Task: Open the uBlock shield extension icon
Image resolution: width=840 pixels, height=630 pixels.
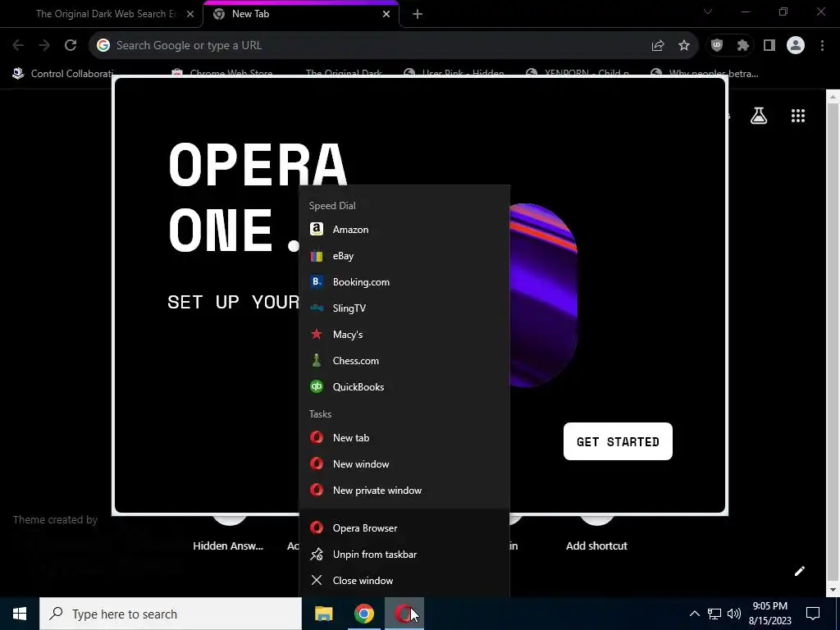Action: pos(717,46)
